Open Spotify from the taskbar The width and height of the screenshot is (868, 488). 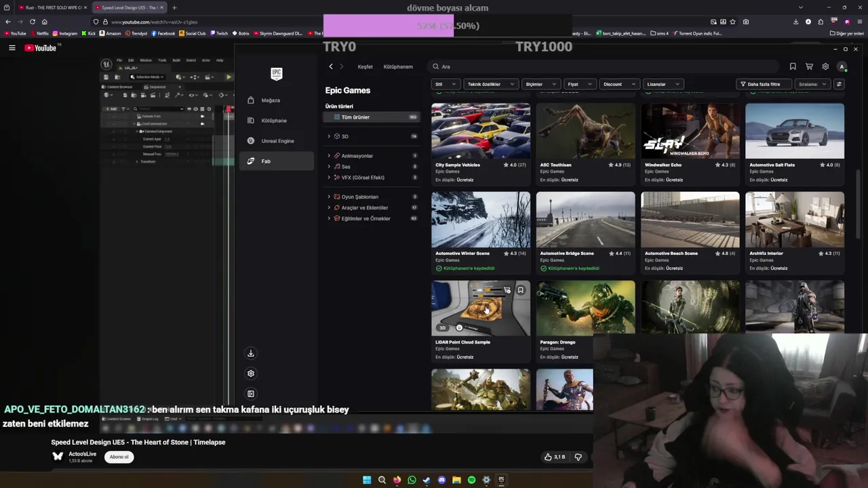click(471, 480)
